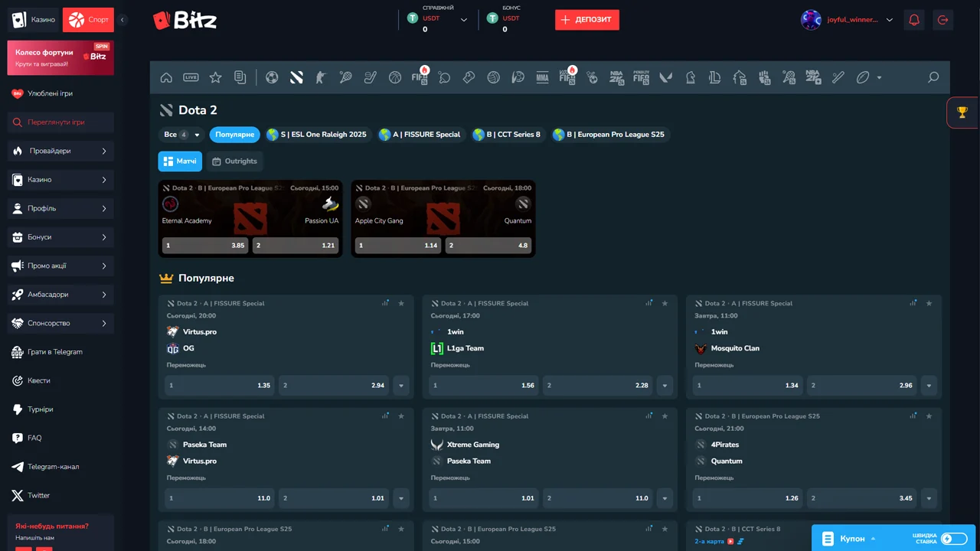Toggle the Швидка ставка switch
The height and width of the screenshot is (551, 980).
(x=954, y=539)
